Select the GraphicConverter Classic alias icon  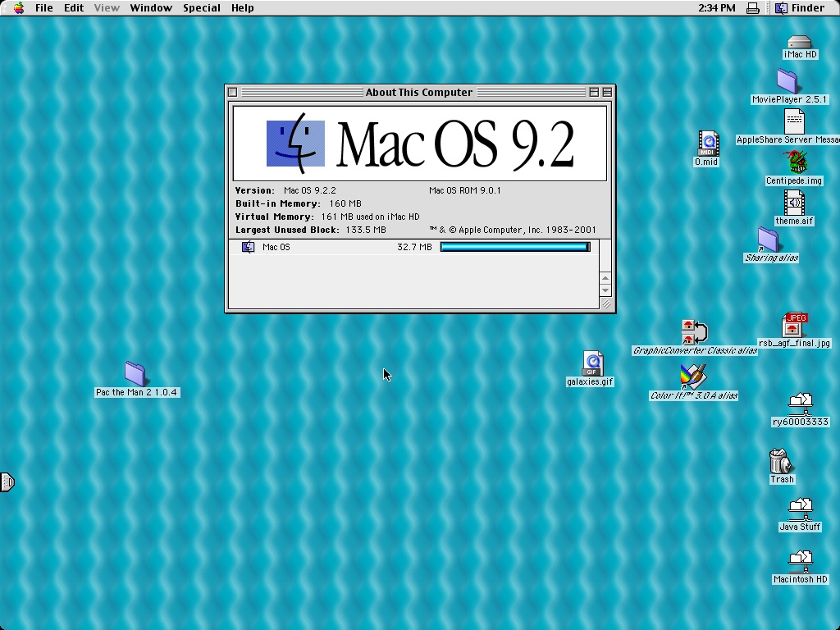tap(694, 332)
